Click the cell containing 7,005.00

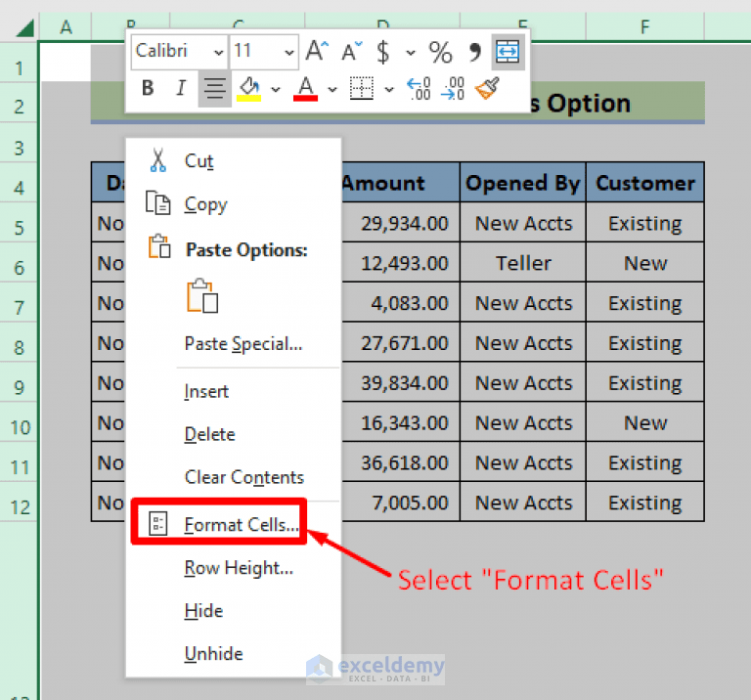[400, 503]
